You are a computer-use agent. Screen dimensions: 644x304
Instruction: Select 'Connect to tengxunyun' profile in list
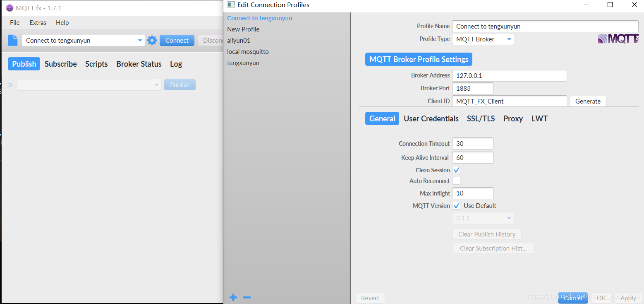pos(287,18)
